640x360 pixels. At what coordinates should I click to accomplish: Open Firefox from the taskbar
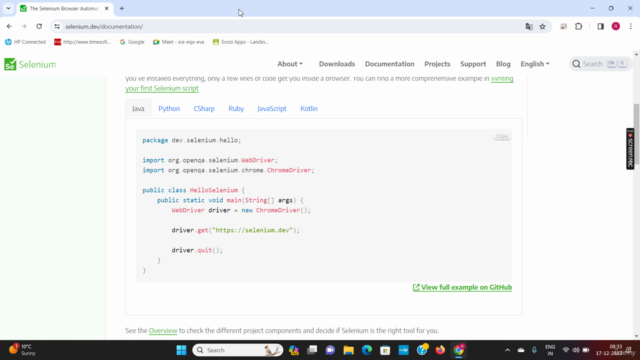coord(440,350)
